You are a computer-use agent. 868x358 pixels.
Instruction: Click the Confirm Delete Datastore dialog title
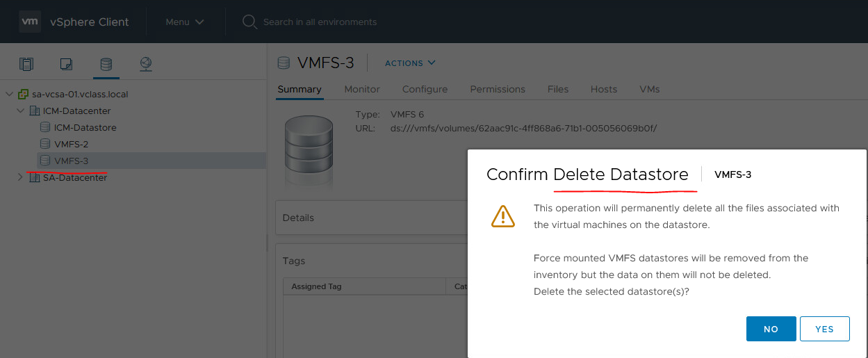click(x=587, y=174)
